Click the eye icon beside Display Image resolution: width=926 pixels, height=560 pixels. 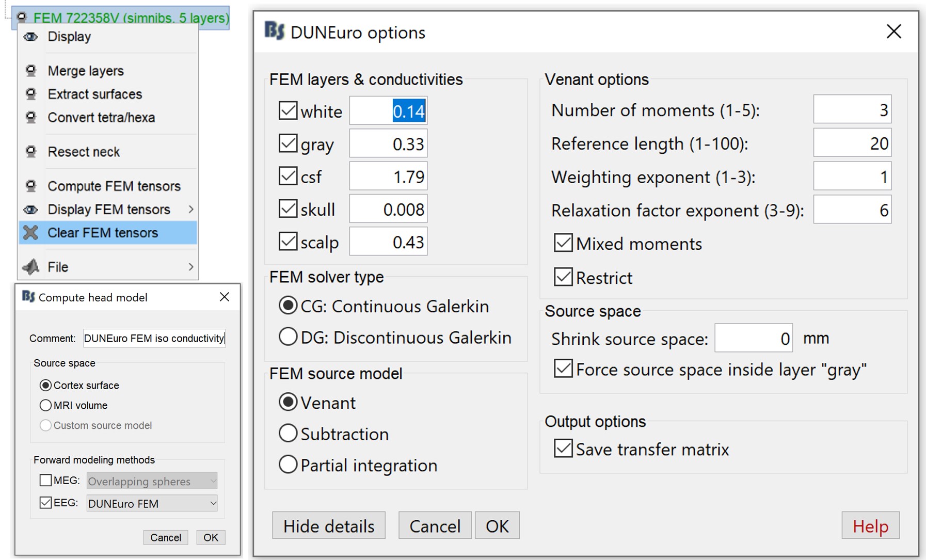point(31,37)
